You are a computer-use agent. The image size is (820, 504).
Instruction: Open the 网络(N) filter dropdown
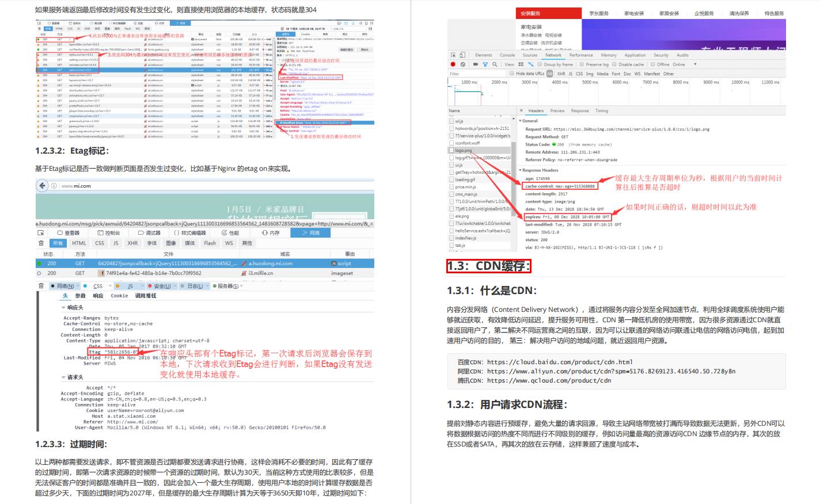pyautogui.click(x=77, y=286)
